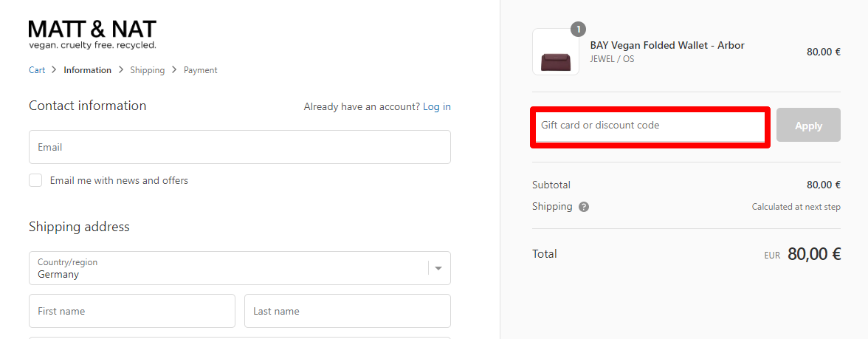Image resolution: width=868 pixels, height=339 pixels.
Task: Click the 'Calculated at next step' shipping text
Action: pos(796,207)
